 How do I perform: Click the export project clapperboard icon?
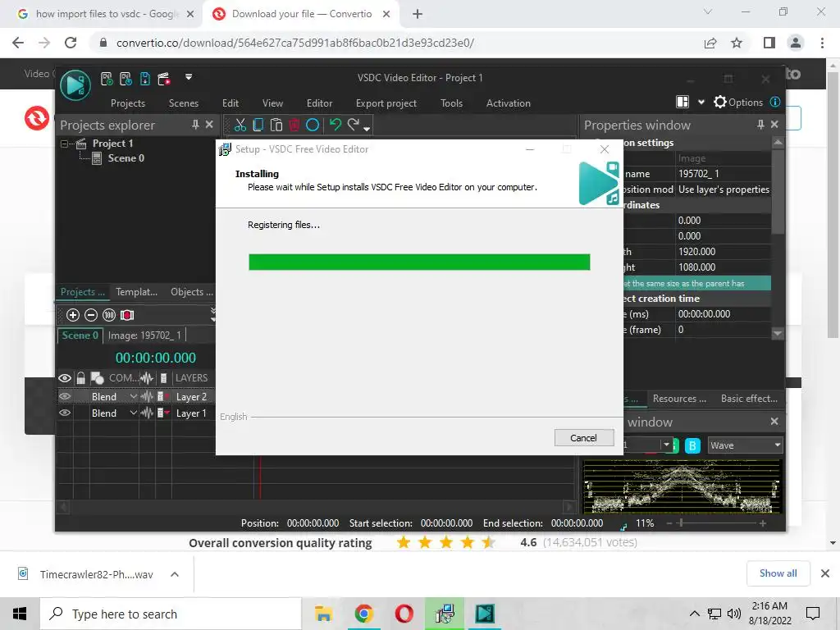[x=164, y=80]
